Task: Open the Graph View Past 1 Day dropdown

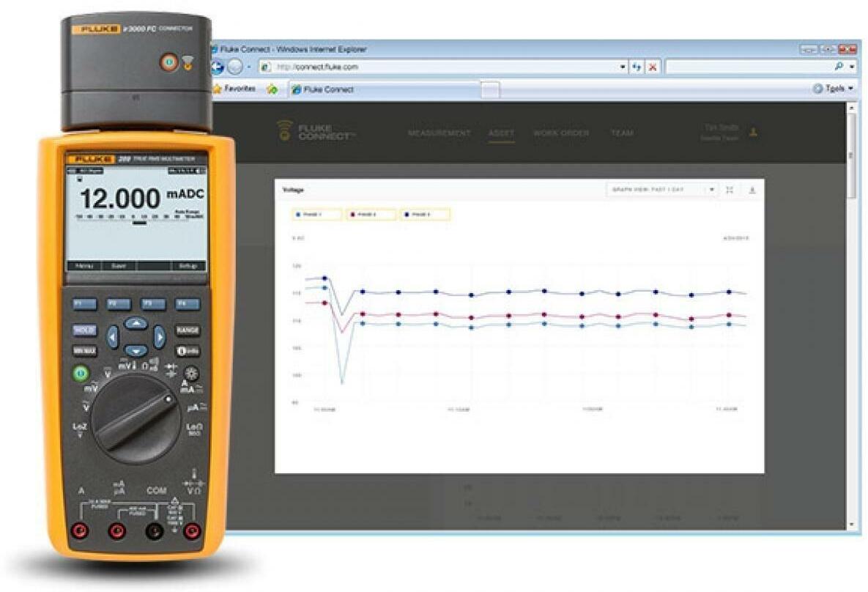Action: pos(662,189)
